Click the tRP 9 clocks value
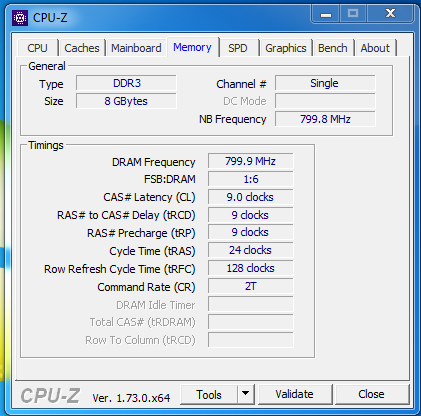Viewport: 421px width, 416px height. click(251, 232)
